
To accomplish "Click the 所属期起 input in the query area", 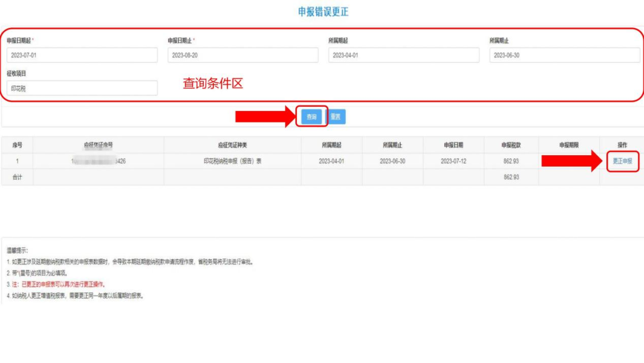I will (404, 56).
